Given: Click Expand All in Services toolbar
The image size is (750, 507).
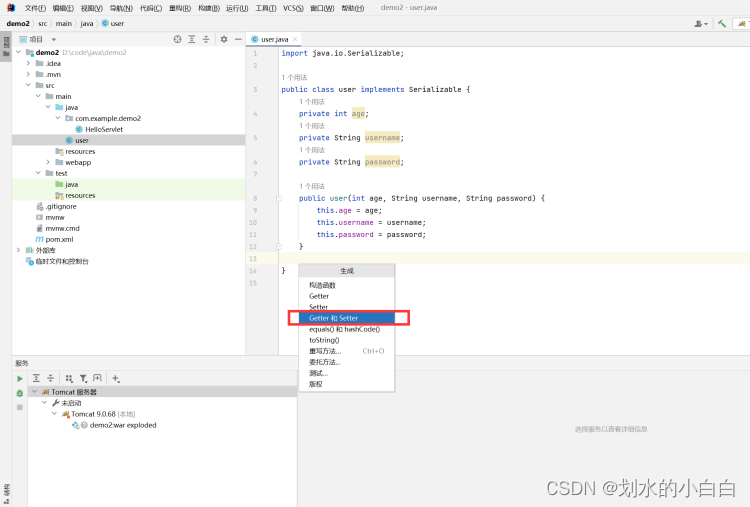Looking at the screenshot, I should point(36,378).
